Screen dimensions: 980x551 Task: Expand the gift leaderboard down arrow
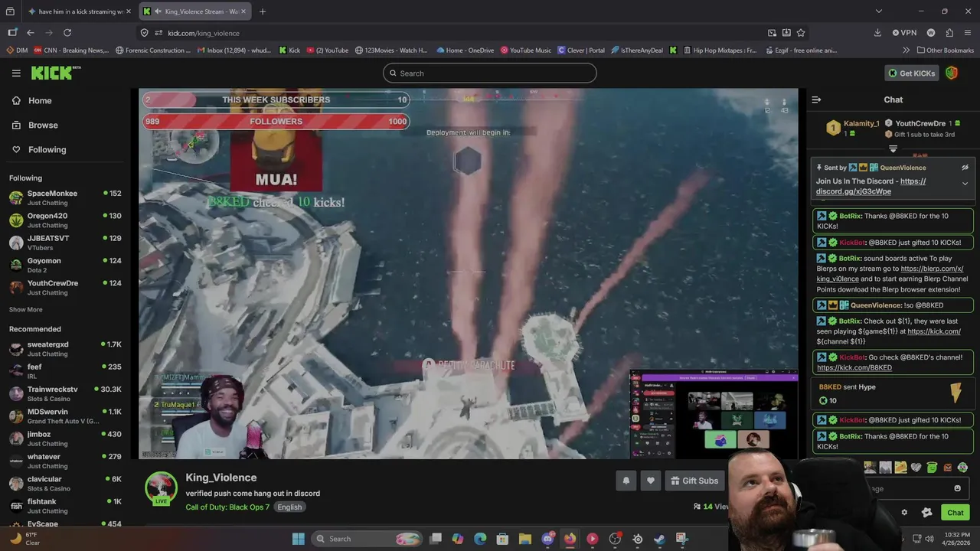[x=893, y=148]
